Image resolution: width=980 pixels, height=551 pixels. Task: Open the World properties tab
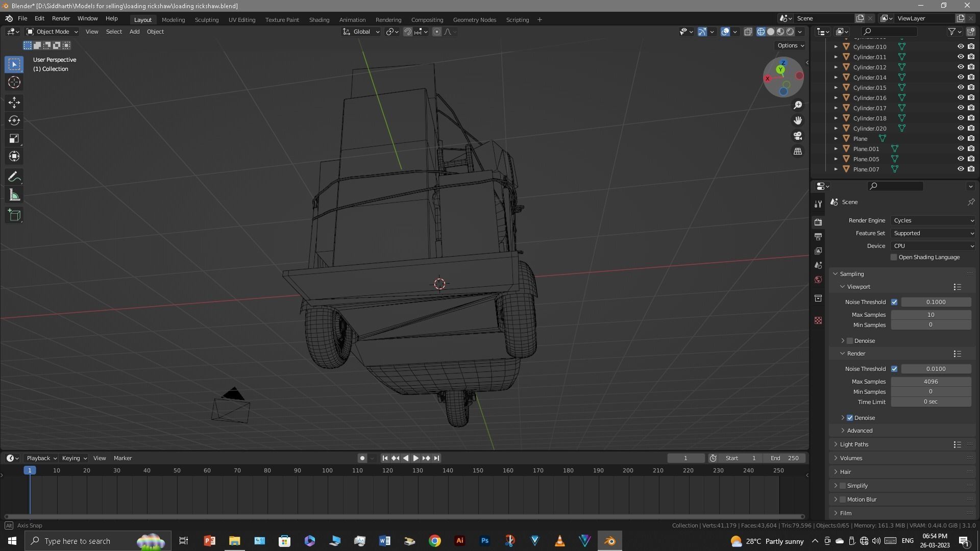pos(818,280)
